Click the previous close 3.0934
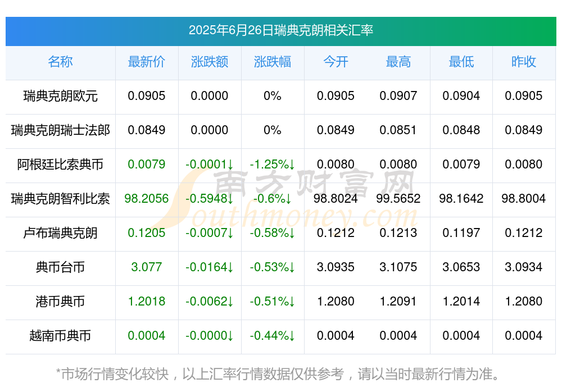This screenshot has height=392, width=562. click(524, 267)
